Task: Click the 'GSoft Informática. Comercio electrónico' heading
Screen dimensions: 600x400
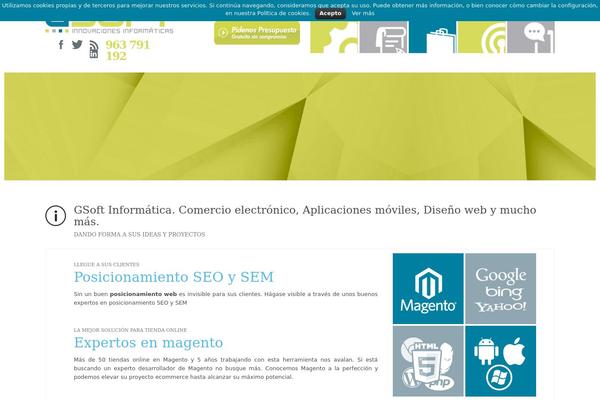Action: (x=305, y=216)
